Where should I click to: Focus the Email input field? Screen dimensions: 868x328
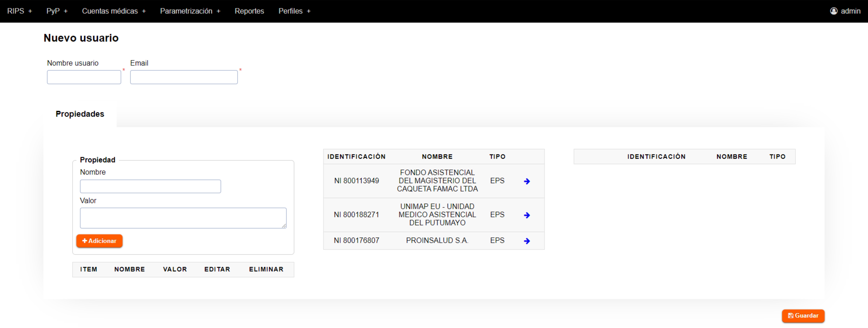pyautogui.click(x=184, y=77)
